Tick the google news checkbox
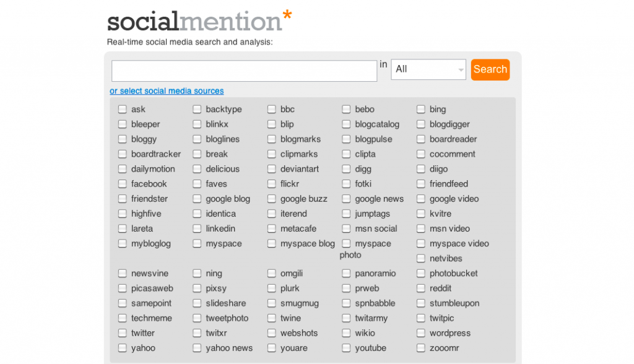Screen dimensions: 634x364 point(346,199)
